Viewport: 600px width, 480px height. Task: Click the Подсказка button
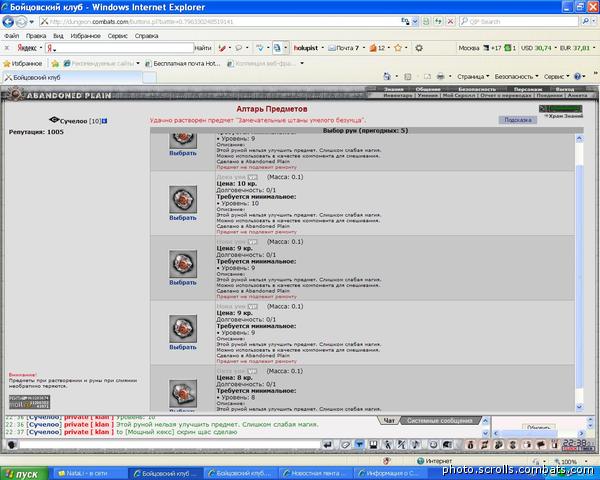(x=518, y=120)
